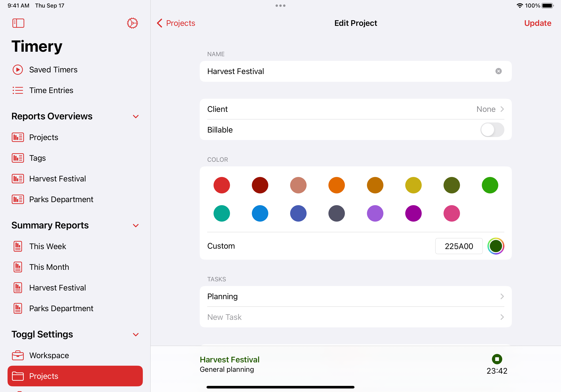Click Projects report overview icon
Image resolution: width=561 pixels, height=392 pixels.
click(18, 137)
